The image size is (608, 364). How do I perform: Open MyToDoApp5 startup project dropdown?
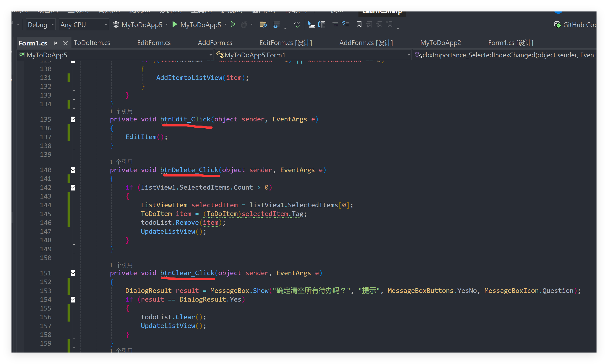click(x=167, y=25)
